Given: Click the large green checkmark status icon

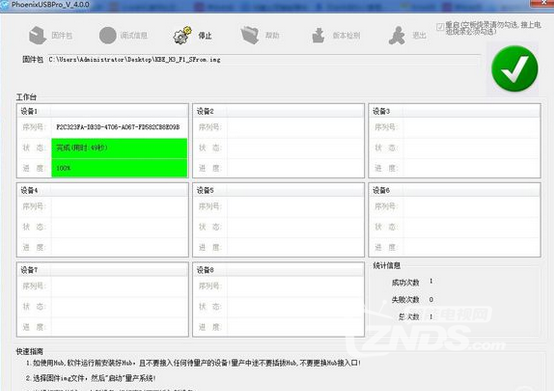Looking at the screenshot, I should (514, 69).
